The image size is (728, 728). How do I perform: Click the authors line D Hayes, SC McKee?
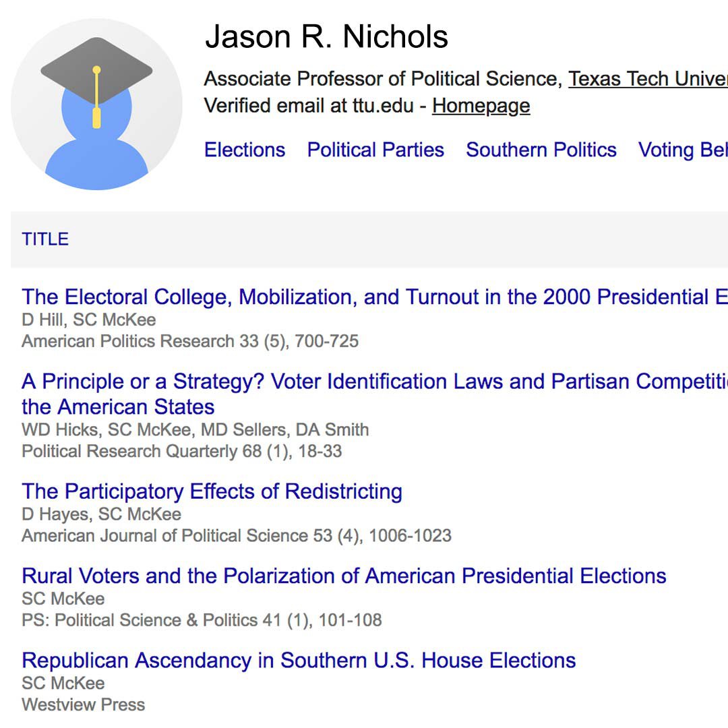[x=102, y=514]
